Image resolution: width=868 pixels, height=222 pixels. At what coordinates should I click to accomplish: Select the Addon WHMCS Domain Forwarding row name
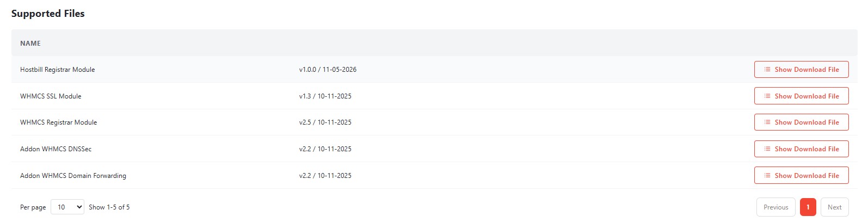(73, 176)
